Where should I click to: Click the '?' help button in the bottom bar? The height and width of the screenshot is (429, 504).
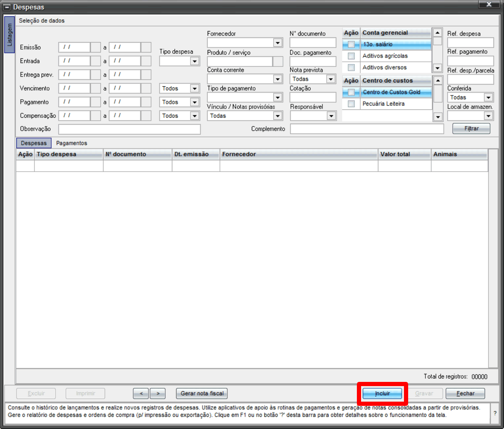(x=495, y=413)
